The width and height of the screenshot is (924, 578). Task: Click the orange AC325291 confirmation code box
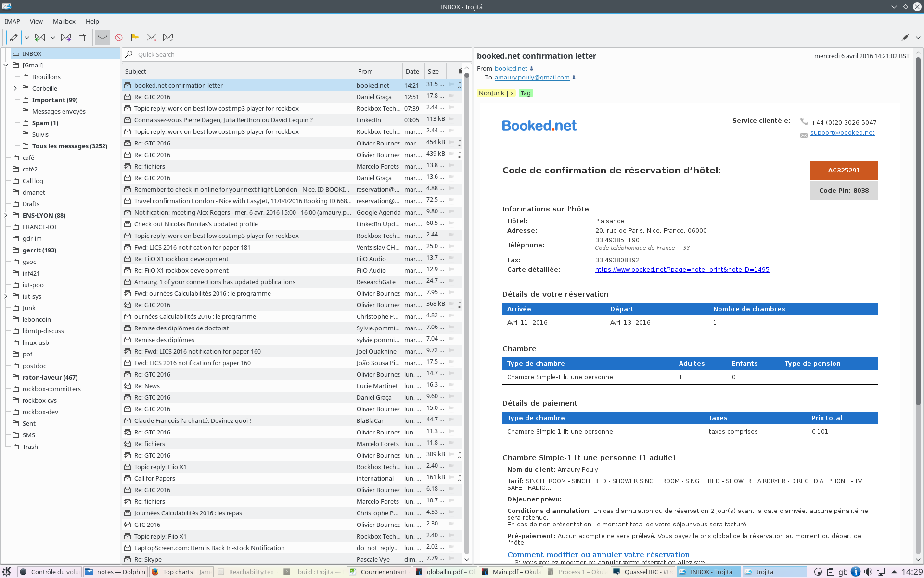[x=844, y=170]
